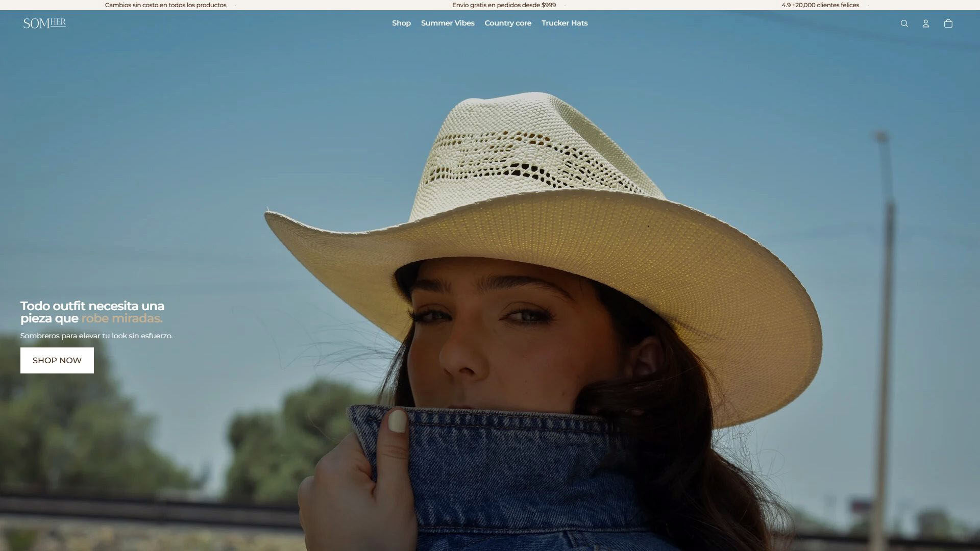Open the Shop menu item
The width and height of the screenshot is (980, 551).
(401, 23)
